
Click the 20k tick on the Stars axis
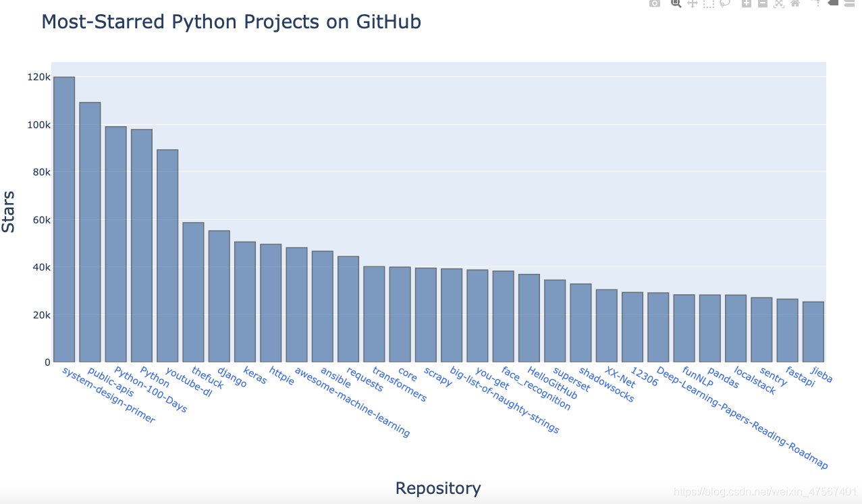[41, 315]
